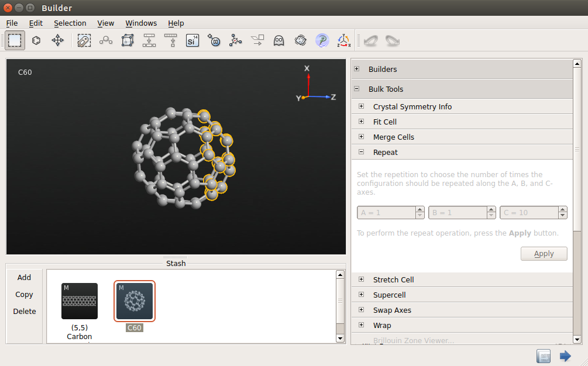
Task: Increase the C repetition with up arrow
Action: (x=562, y=209)
